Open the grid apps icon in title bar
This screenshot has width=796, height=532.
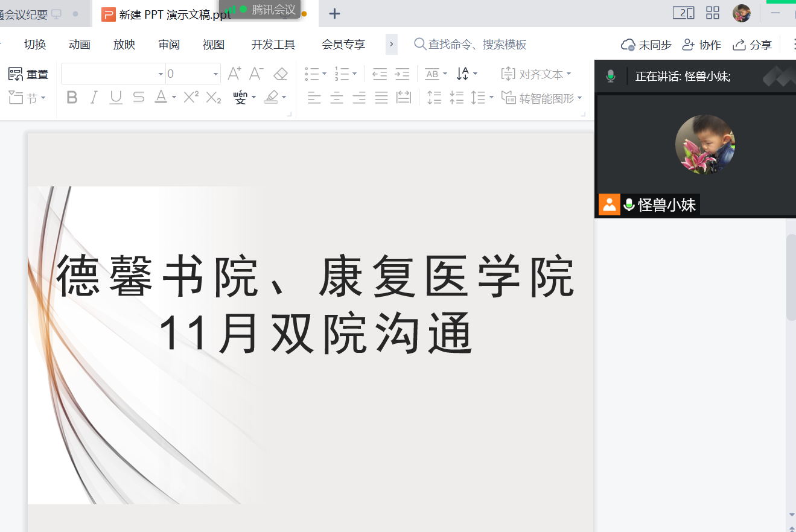pyautogui.click(x=713, y=13)
